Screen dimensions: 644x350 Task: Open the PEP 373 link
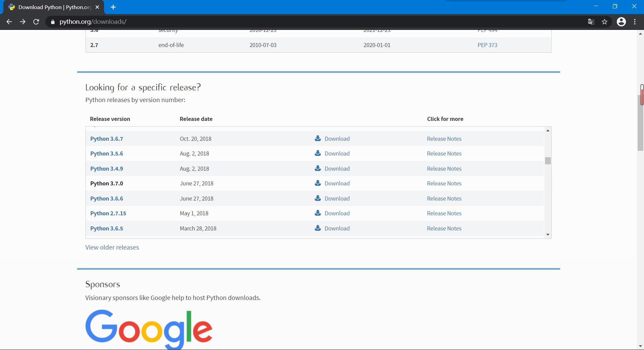point(487,45)
